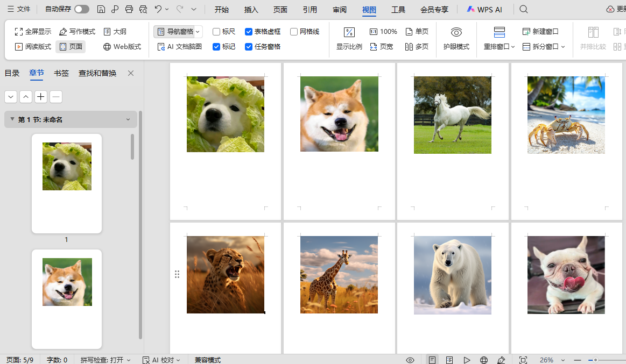Toggle the 导航窗格 navigation pane button
Screen dimensions: 626x364
pyautogui.click(x=175, y=32)
